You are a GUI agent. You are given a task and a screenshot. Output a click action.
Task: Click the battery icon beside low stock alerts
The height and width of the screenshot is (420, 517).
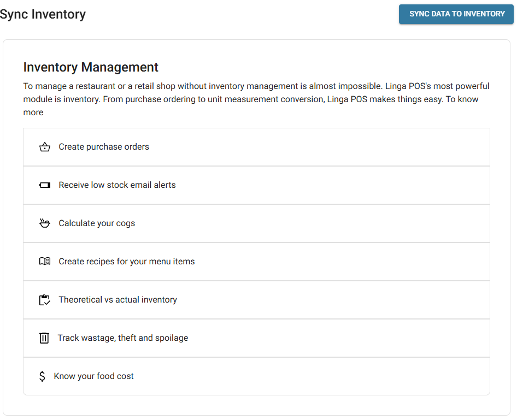[x=45, y=185]
